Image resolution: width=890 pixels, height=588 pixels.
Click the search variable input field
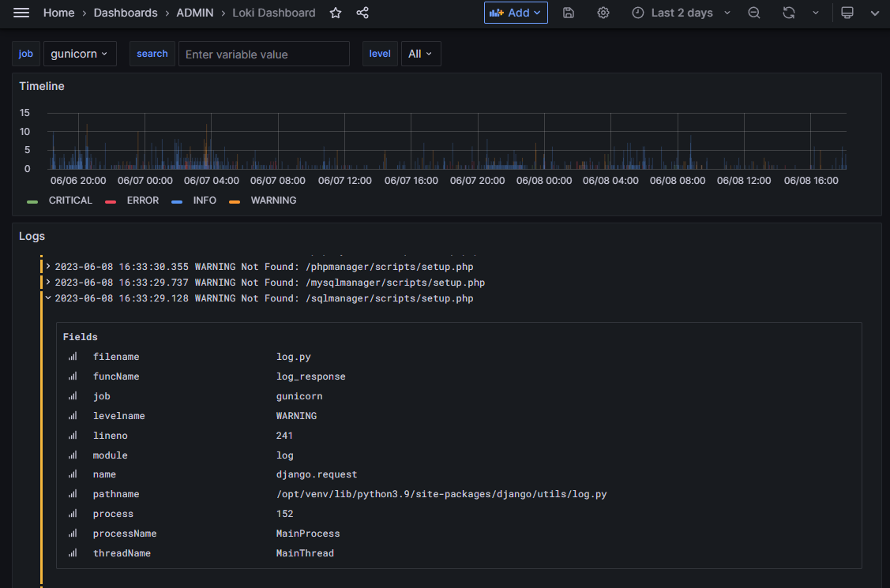pyautogui.click(x=264, y=54)
